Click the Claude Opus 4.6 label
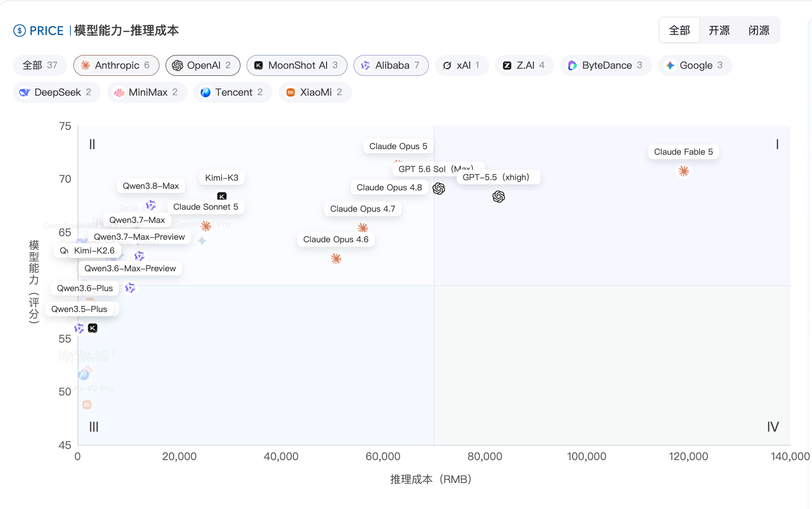The image size is (812, 509). 336,239
